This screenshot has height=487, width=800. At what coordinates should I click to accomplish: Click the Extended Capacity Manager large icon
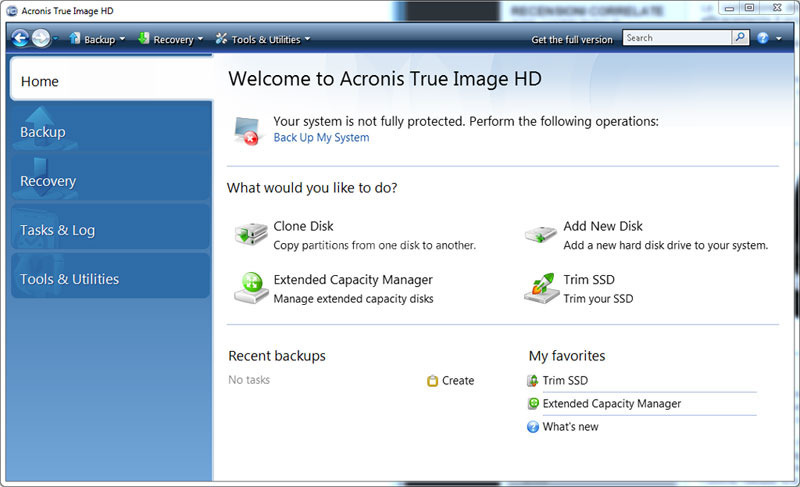pos(251,288)
